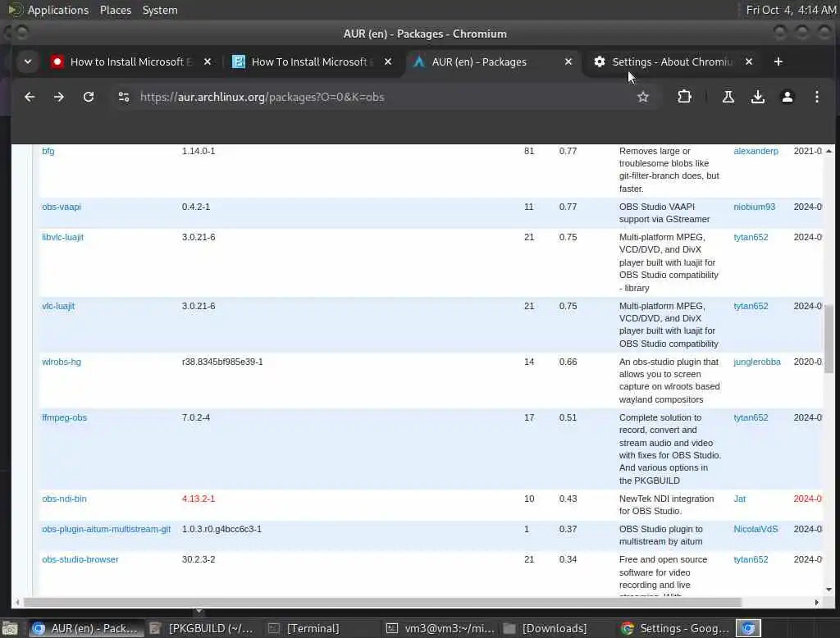Close the Settings - About Chromium tab
This screenshot has width=840, height=638.
pyautogui.click(x=749, y=62)
